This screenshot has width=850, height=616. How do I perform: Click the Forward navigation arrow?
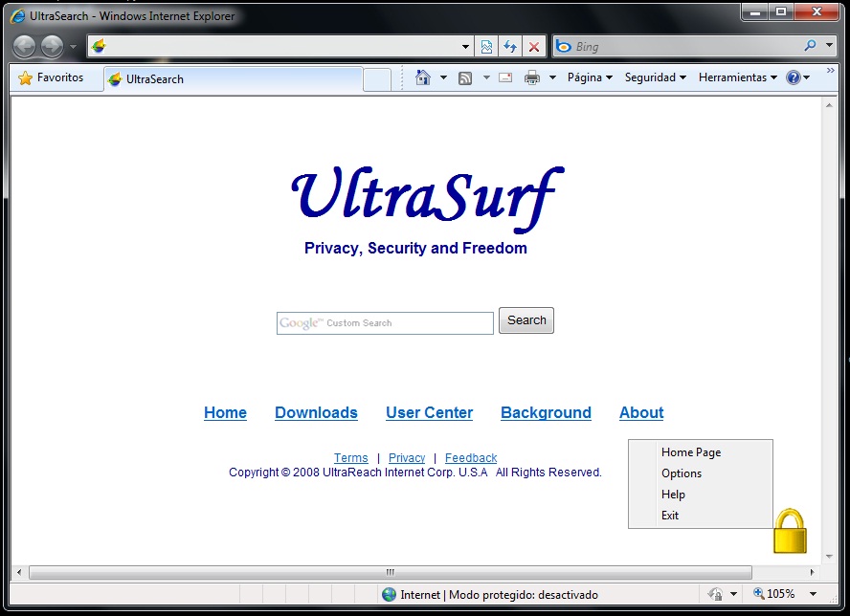coord(53,47)
